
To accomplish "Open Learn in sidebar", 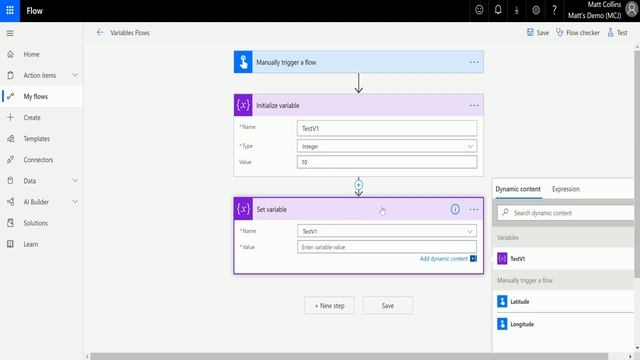I will pyautogui.click(x=31, y=244).
